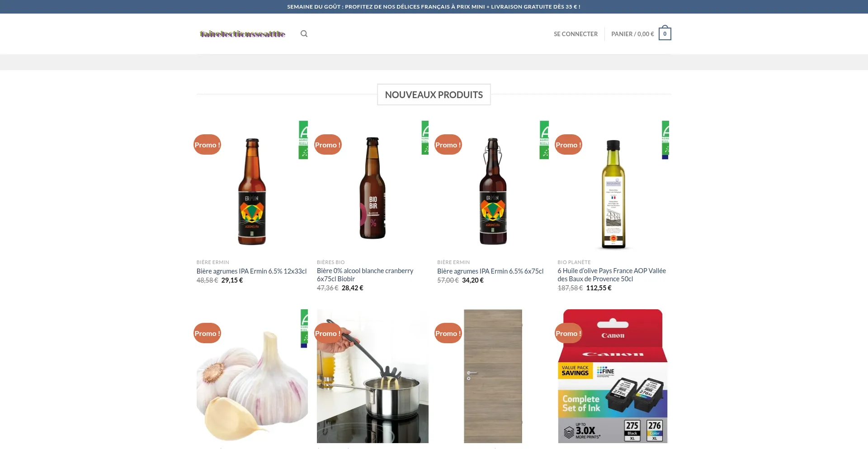Open Bière agrumes IPA Ermin 6x75cl title

click(490, 271)
